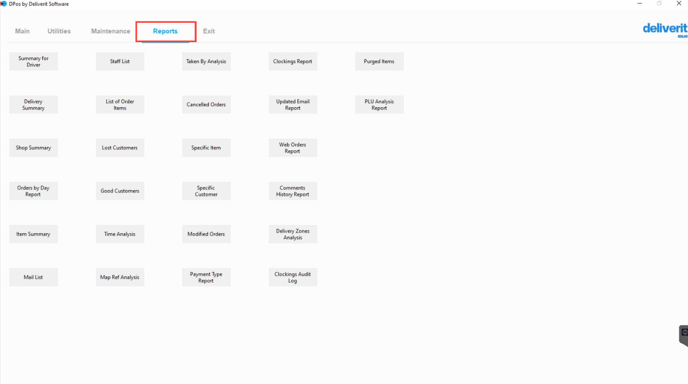
Task: Select the Reports tab
Action: (165, 31)
